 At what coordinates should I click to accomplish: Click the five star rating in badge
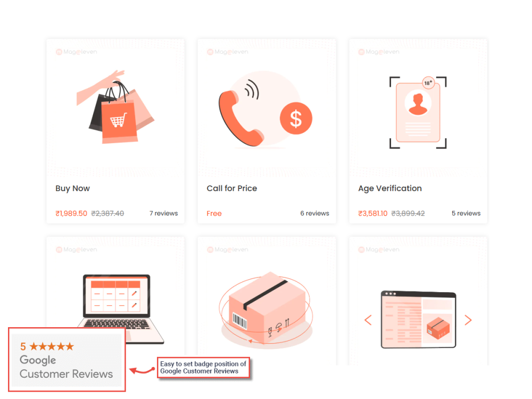(52, 346)
